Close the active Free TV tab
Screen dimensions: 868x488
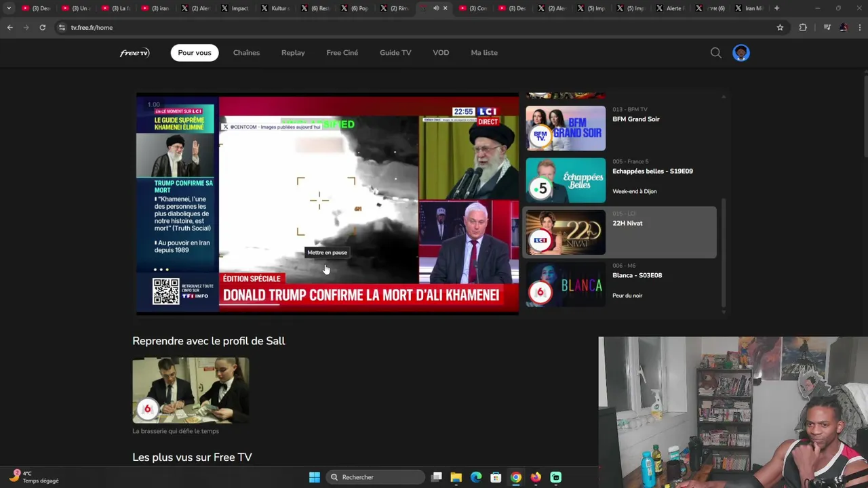pos(445,8)
